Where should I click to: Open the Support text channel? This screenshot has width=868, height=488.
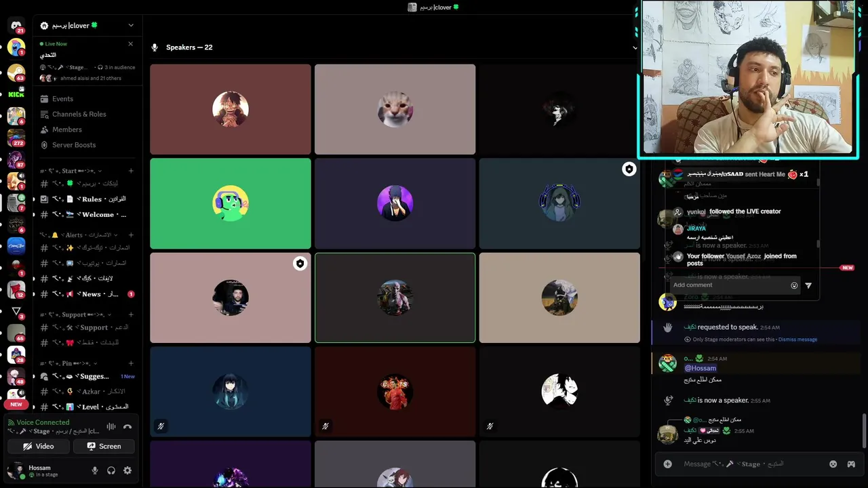click(88, 327)
